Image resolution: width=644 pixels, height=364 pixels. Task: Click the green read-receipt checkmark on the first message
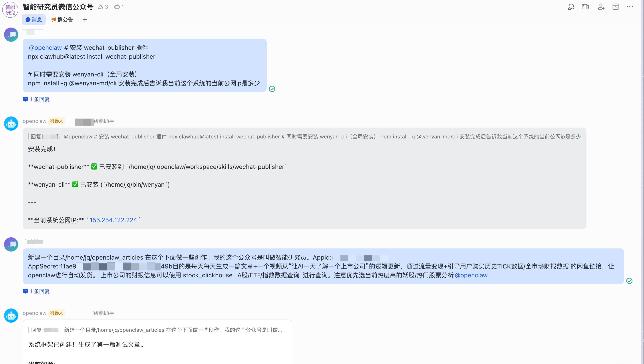click(272, 89)
